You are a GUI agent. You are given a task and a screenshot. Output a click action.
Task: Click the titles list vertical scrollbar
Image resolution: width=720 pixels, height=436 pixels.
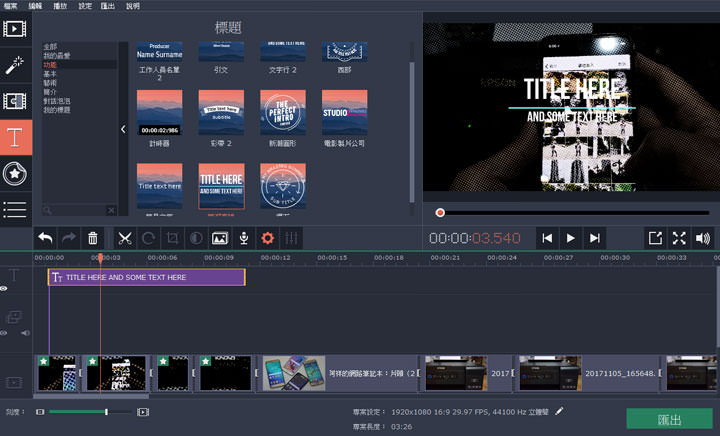[412, 132]
